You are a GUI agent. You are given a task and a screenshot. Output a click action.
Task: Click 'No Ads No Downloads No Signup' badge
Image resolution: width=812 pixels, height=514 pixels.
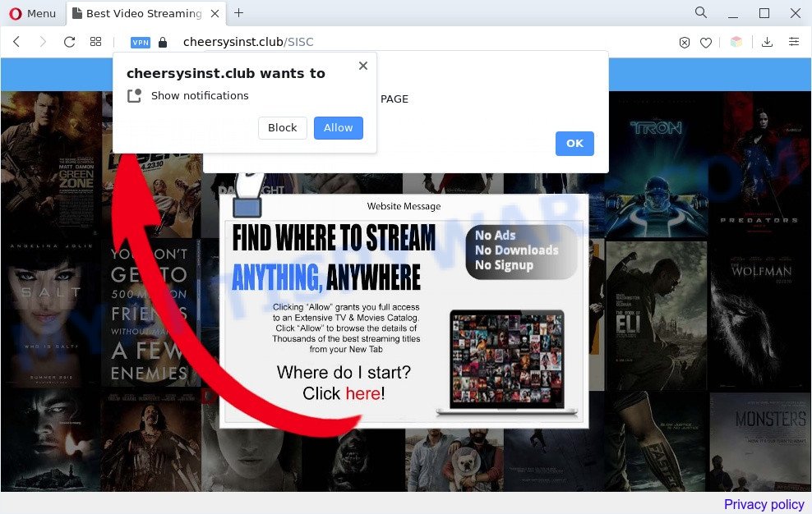(x=522, y=251)
